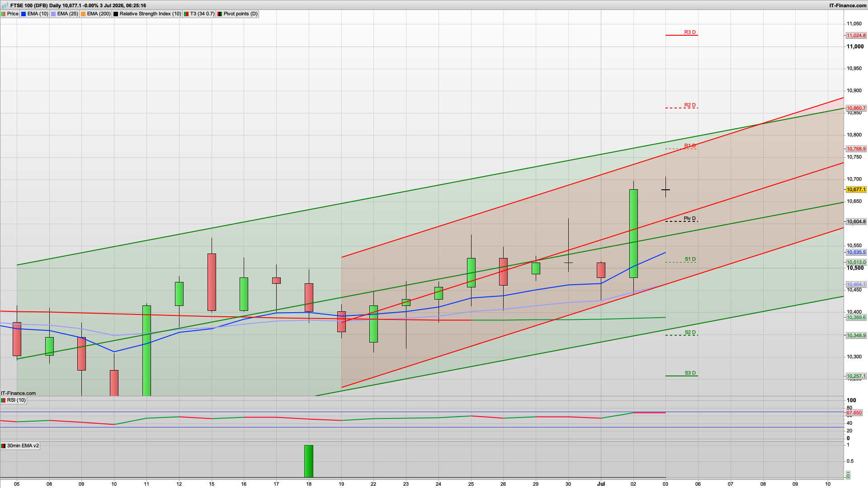Open the EMA (200) indicator label
This screenshot has width=868, height=488.
96,14
